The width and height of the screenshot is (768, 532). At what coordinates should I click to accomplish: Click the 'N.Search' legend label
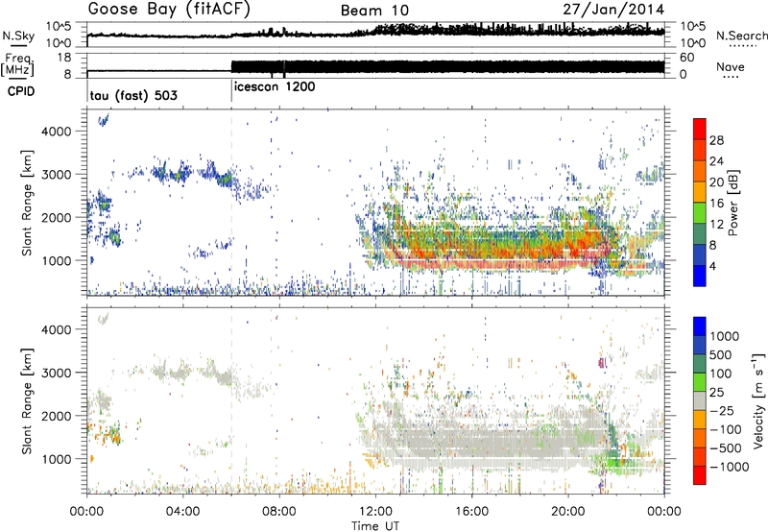741,36
